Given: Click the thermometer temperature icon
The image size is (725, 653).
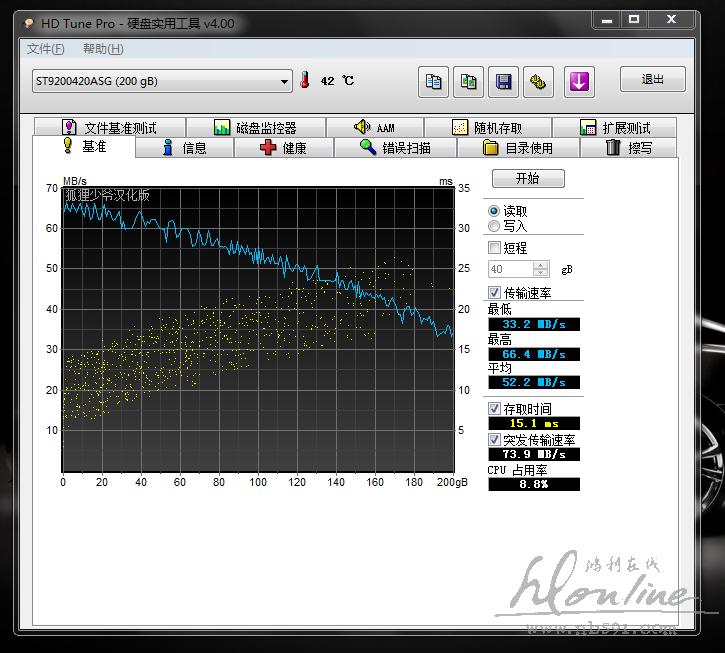Looking at the screenshot, I should point(304,81).
